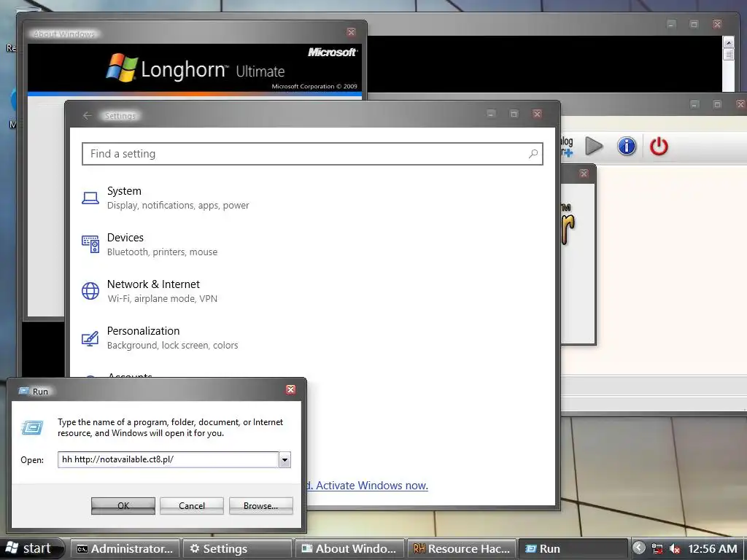The width and height of the screenshot is (747, 560).
Task: Minimize the Settings window
Action: (x=491, y=113)
